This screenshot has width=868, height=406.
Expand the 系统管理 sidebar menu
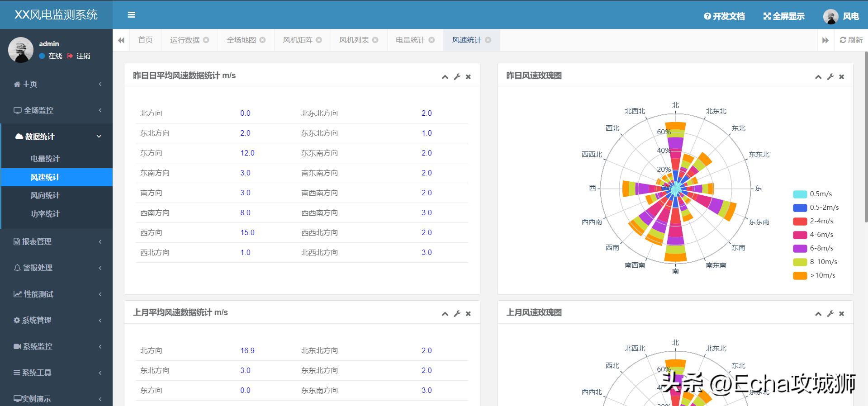pos(56,320)
